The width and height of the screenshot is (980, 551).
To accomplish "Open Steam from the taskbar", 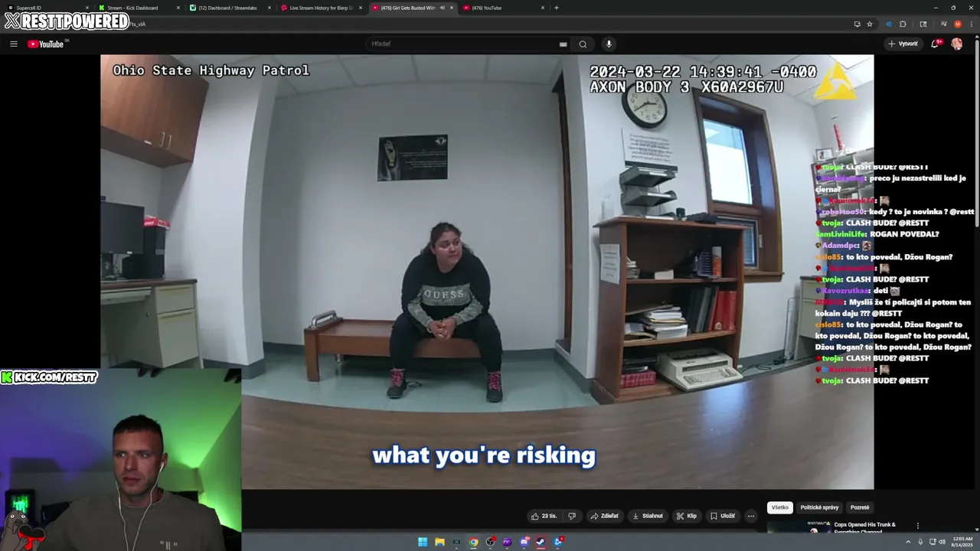I will [541, 542].
